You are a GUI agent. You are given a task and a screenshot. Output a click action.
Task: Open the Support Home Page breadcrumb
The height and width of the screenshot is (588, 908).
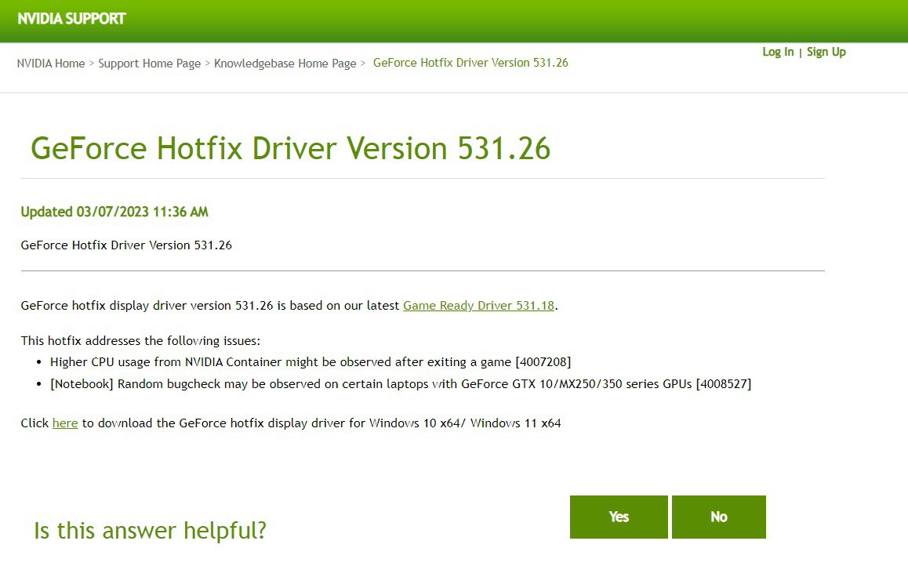click(149, 64)
